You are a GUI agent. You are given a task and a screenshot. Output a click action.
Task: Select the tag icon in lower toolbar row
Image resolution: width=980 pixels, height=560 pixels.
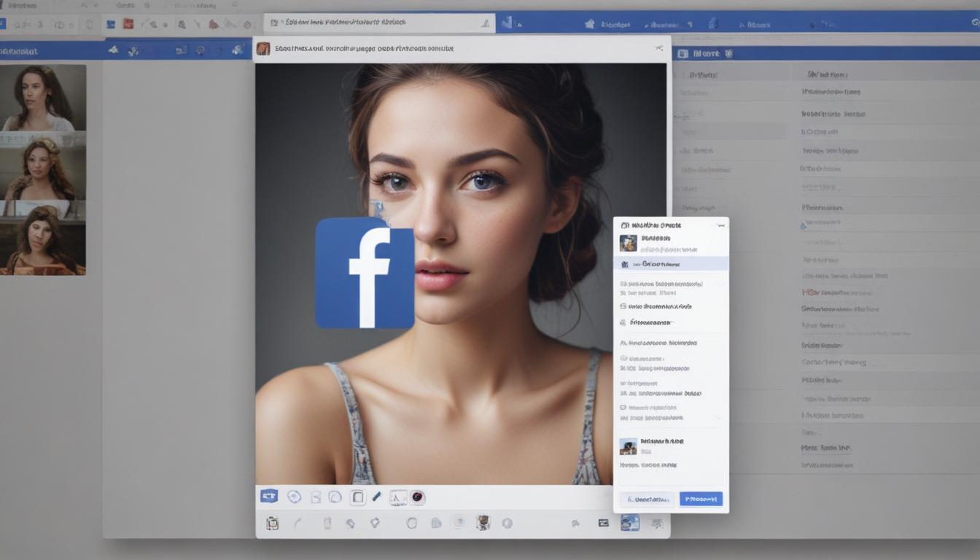[x=350, y=523]
